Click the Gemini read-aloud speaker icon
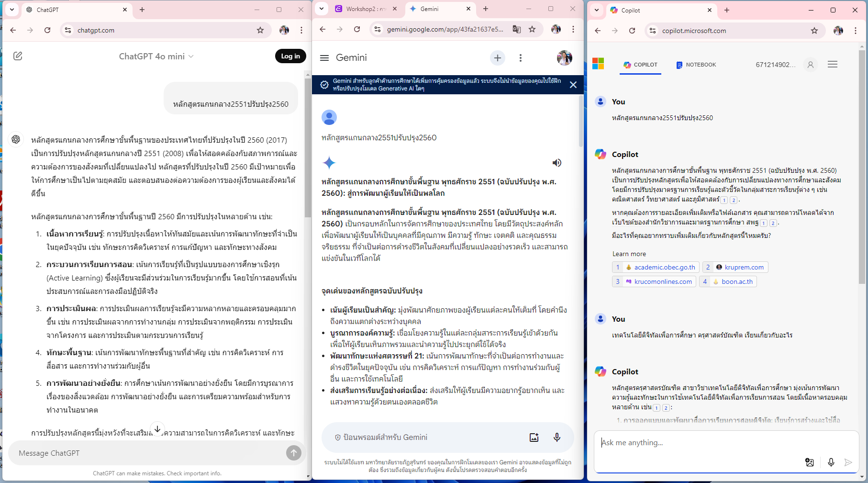This screenshot has width=868, height=483. 557,163
